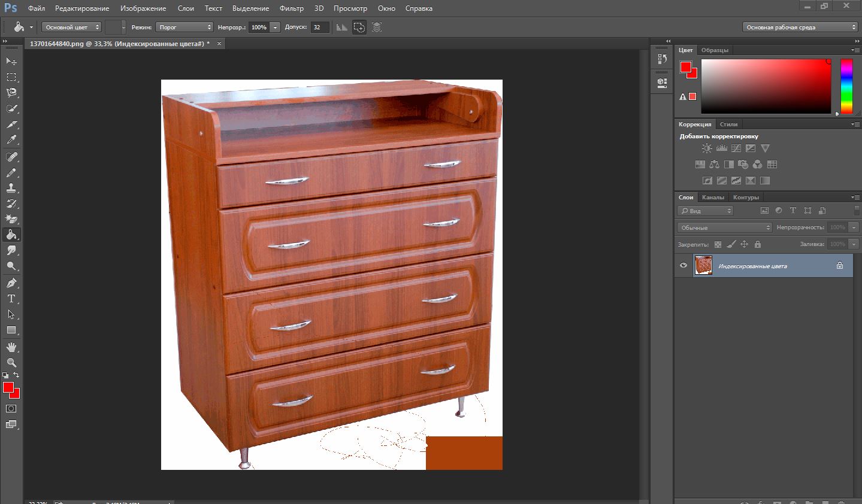
Task: Click the Допуск tolerance input field
Action: point(319,27)
